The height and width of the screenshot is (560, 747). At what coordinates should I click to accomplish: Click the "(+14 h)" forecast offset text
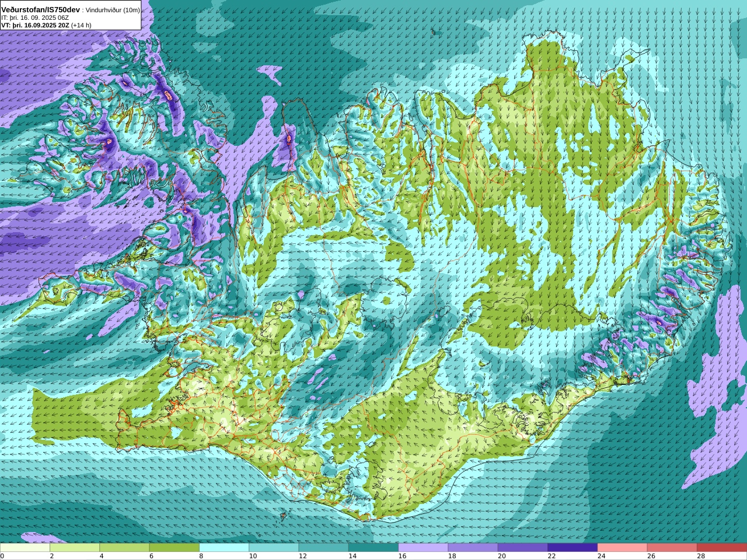(x=81, y=25)
